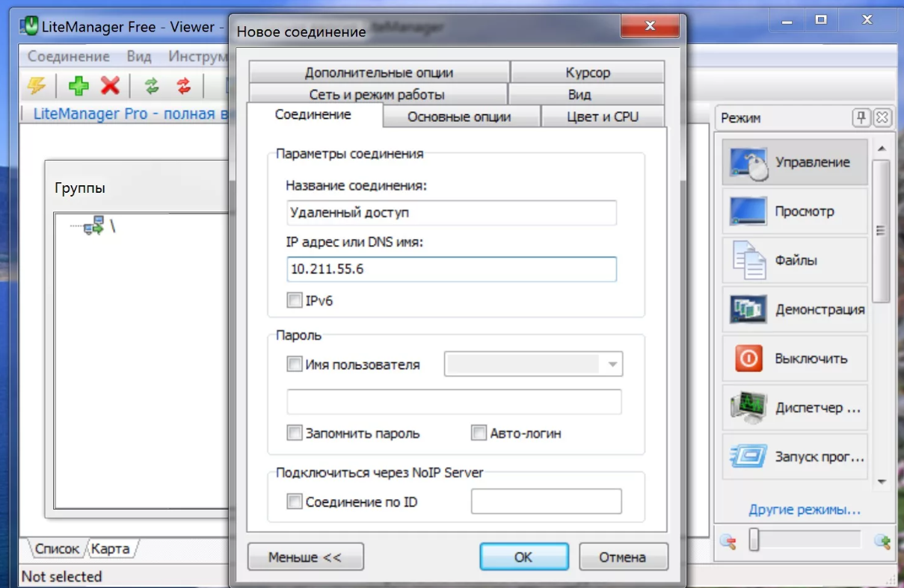
Task: Select the Просмотр view mode
Action: [x=794, y=211]
